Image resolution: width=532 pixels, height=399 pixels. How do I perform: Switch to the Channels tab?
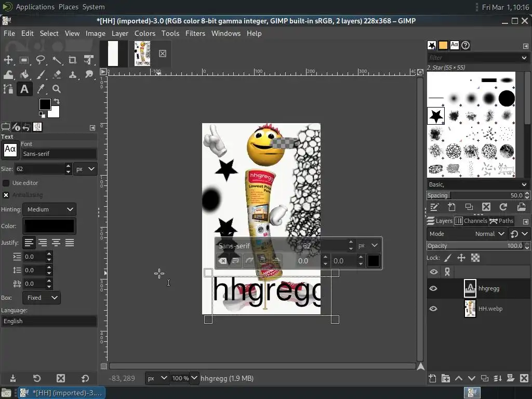coord(471,221)
